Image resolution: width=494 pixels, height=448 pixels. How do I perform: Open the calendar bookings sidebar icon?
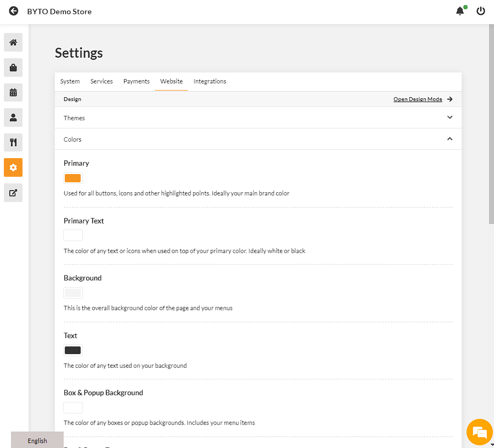(x=13, y=92)
